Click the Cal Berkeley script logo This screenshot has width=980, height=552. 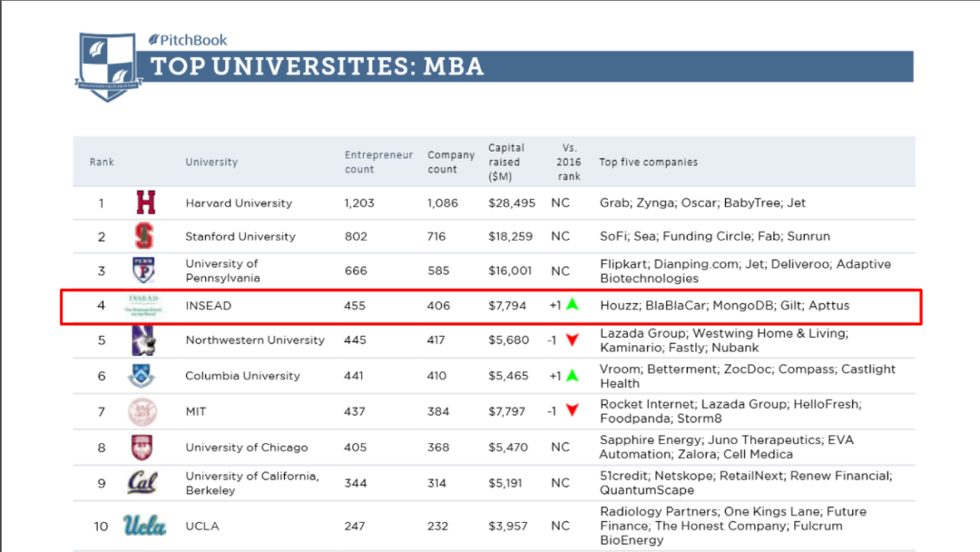(144, 482)
